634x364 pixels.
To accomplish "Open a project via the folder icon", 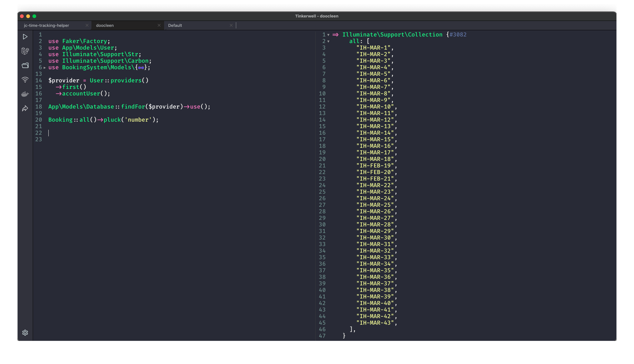I will tap(25, 66).
